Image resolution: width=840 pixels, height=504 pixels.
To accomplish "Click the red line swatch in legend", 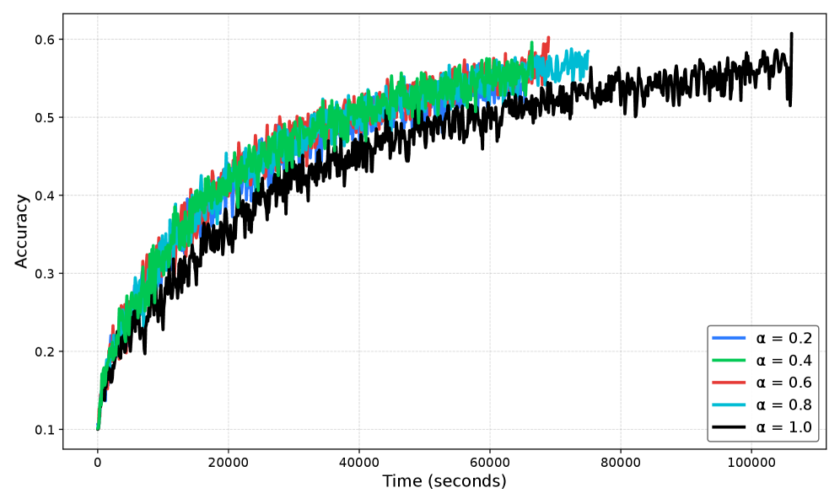I will point(729,383).
